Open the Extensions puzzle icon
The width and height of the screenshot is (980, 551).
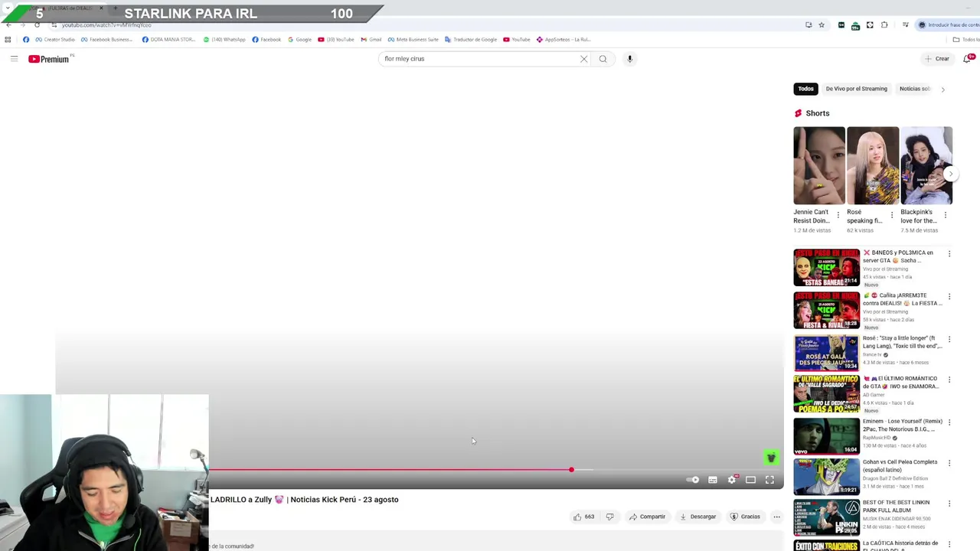884,24
